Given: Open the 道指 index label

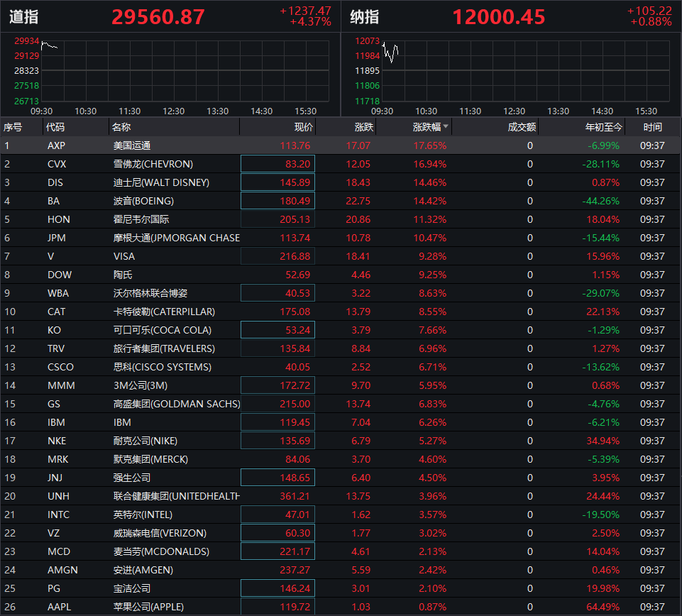Looking at the screenshot, I should 24,17.
